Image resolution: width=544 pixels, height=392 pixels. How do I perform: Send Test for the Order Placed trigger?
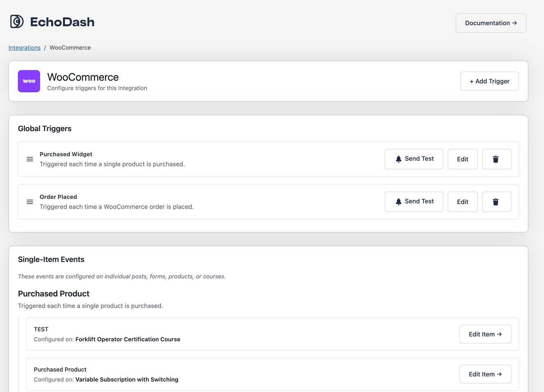tap(414, 201)
